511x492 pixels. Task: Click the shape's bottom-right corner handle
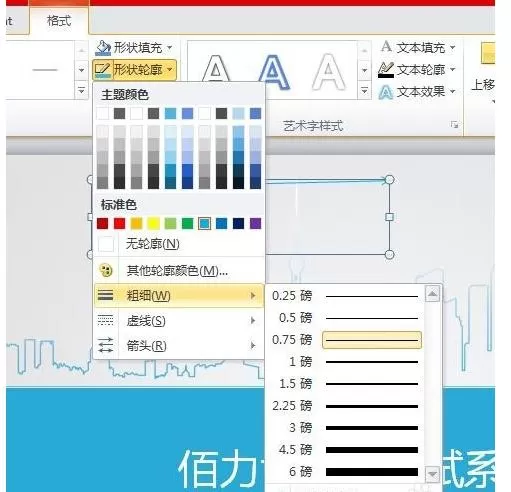pos(389,255)
